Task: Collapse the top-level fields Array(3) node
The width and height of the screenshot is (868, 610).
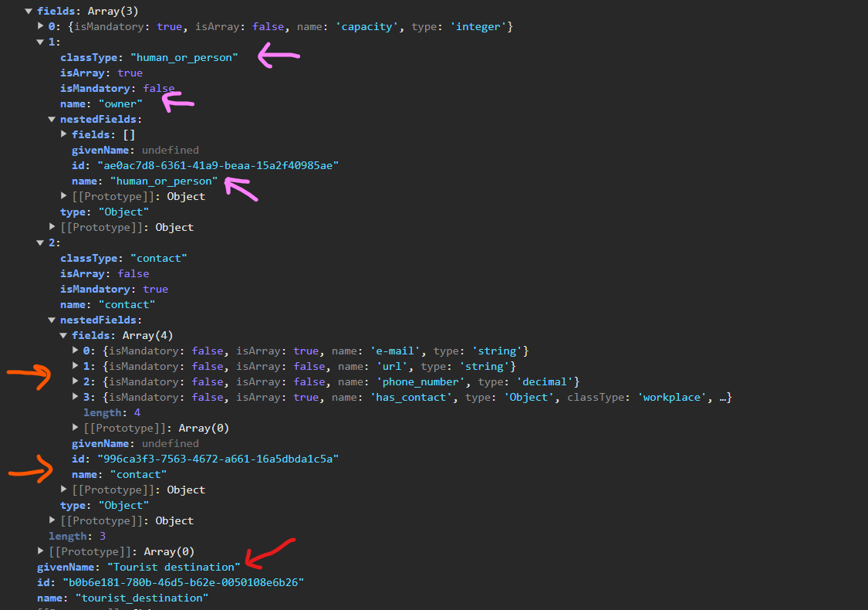Action: point(29,12)
